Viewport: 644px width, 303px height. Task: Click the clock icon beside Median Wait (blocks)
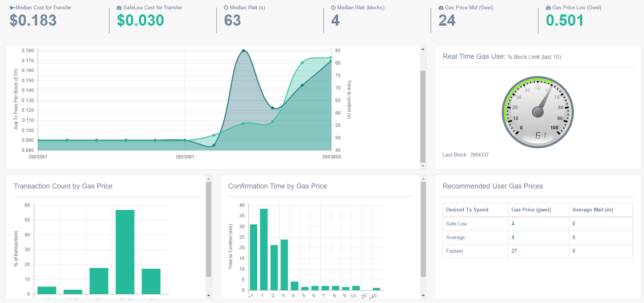[334, 8]
